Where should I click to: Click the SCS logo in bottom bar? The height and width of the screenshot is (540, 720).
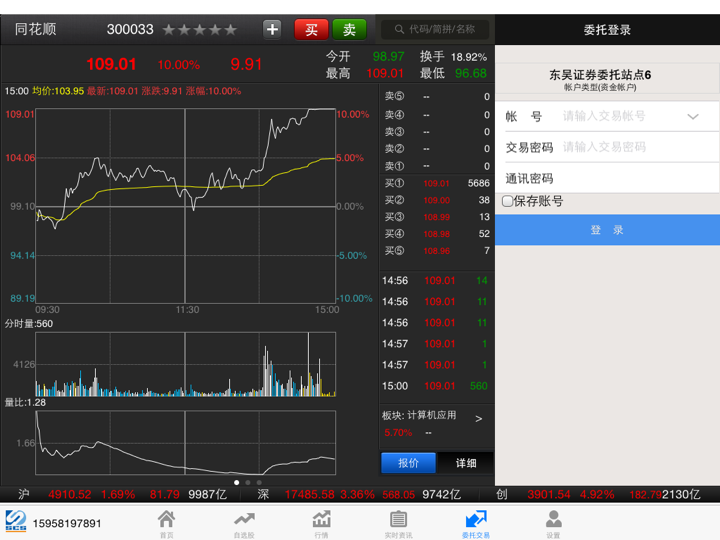(x=15, y=522)
